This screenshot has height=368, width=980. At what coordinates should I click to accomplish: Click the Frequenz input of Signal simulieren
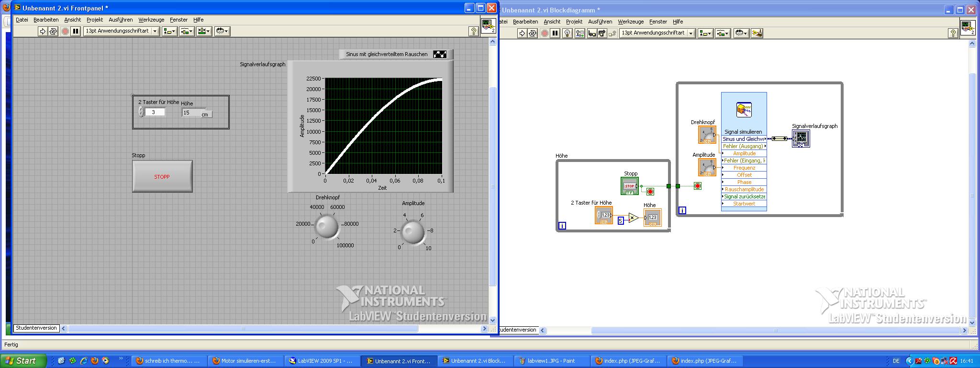(744, 168)
